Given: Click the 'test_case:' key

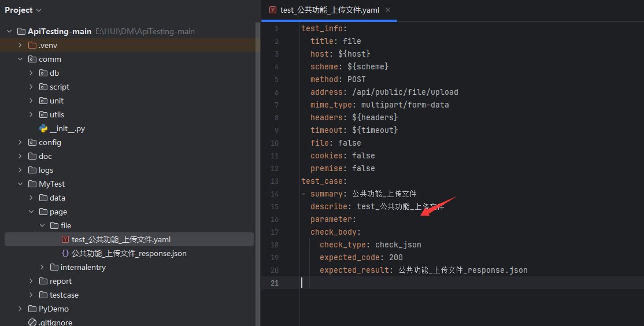Looking at the screenshot, I should [x=324, y=181].
